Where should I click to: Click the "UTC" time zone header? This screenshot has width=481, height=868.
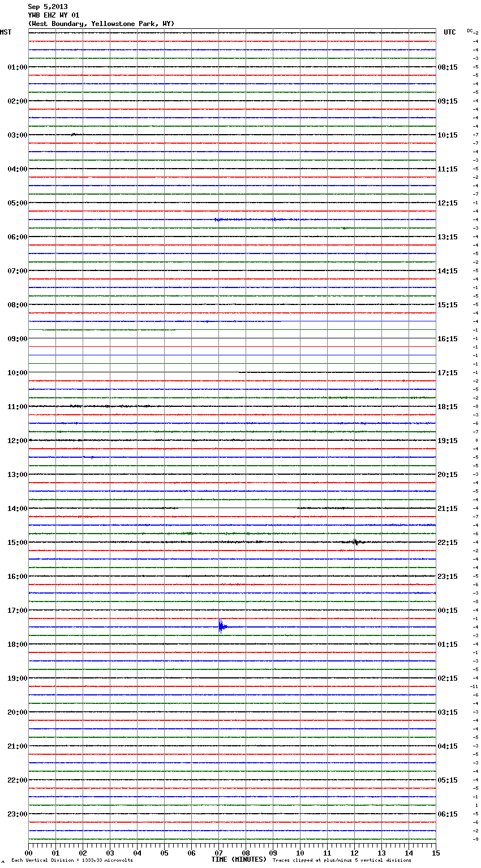click(x=449, y=32)
